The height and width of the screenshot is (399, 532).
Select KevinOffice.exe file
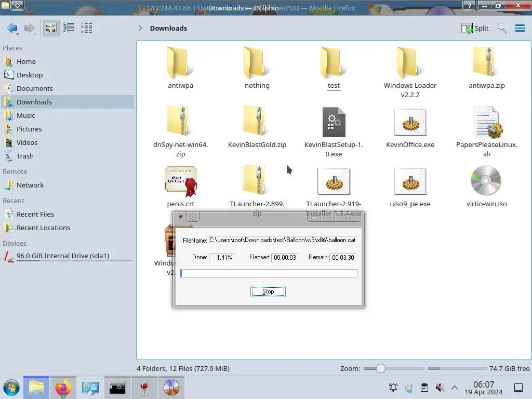click(x=410, y=122)
